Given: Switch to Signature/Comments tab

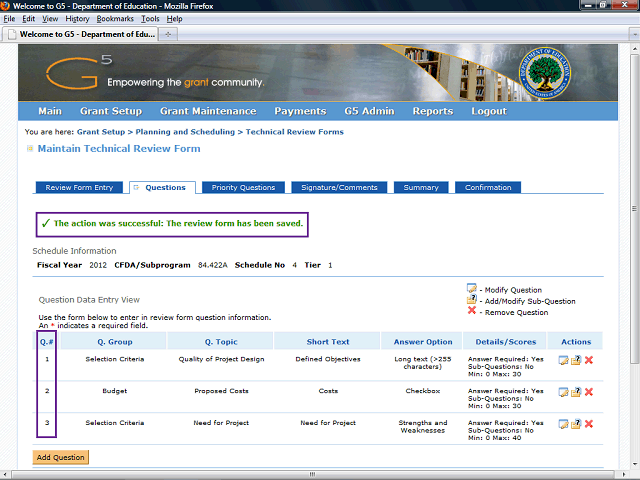Looking at the screenshot, I should pyautogui.click(x=339, y=187).
